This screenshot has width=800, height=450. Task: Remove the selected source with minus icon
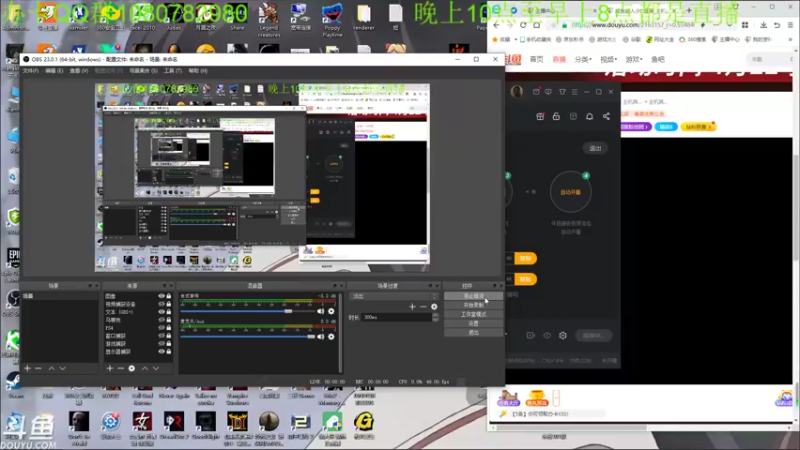(x=120, y=368)
